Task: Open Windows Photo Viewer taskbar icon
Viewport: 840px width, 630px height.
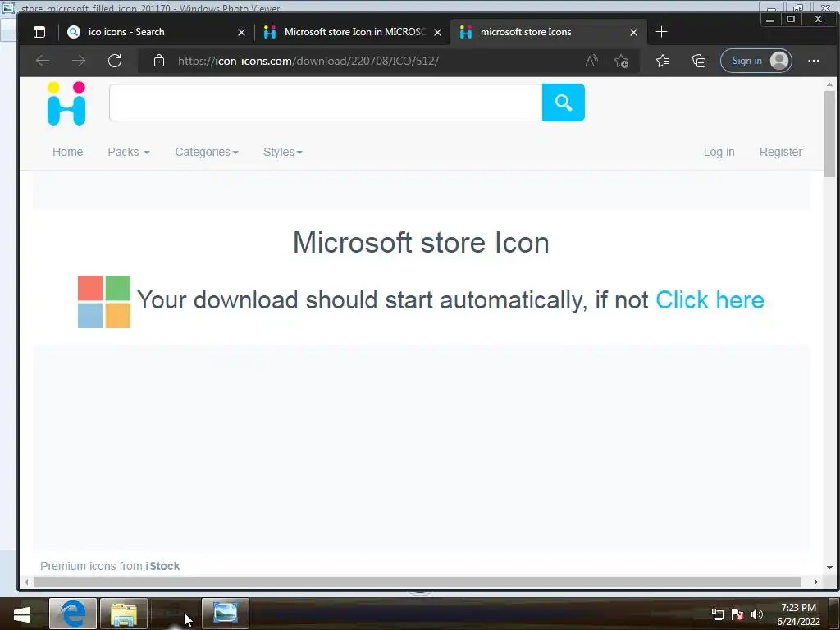Action: tap(225, 614)
